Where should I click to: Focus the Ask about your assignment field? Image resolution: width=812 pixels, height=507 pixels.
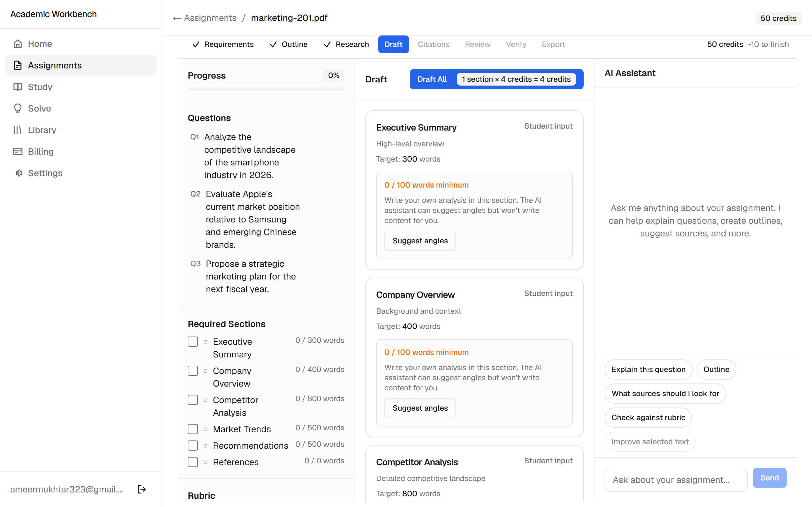tap(676, 479)
